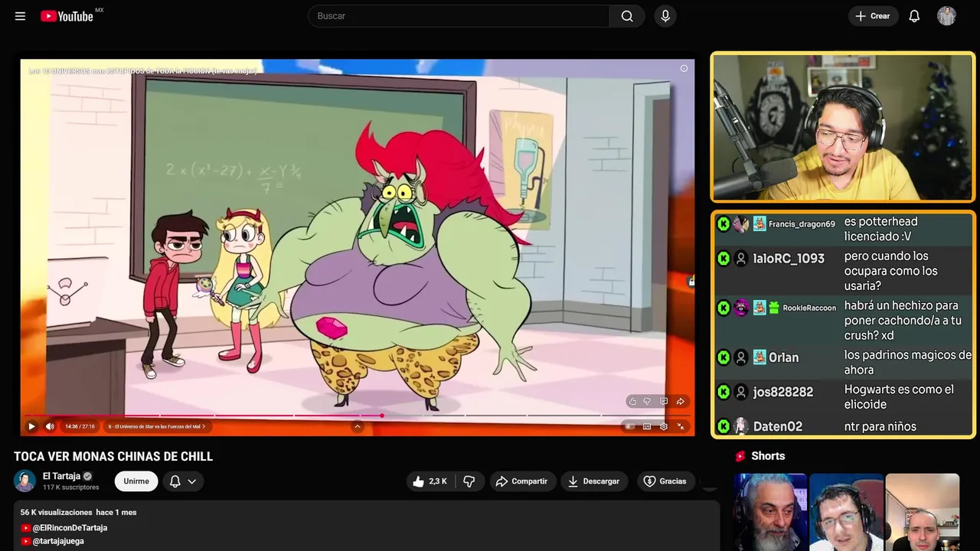Click the chat message 'Hogwarts es como el elicoide'
This screenshot has height=551, width=980.
tap(899, 396)
